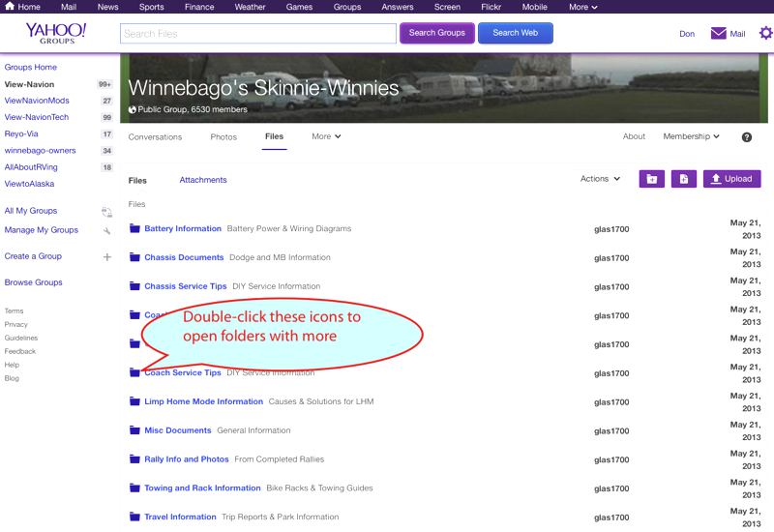Image resolution: width=774 pixels, height=532 pixels.
Task: Switch to the Conversations tab
Action: click(155, 137)
